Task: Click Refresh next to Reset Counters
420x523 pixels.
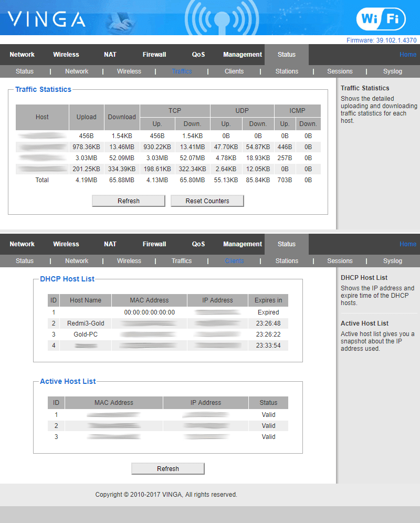Action: click(129, 201)
